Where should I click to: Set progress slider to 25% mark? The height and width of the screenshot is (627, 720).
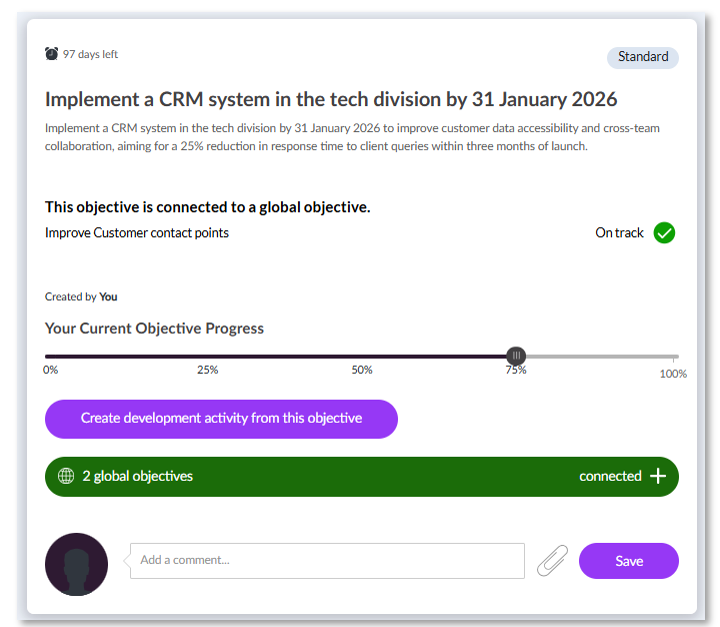(208, 356)
